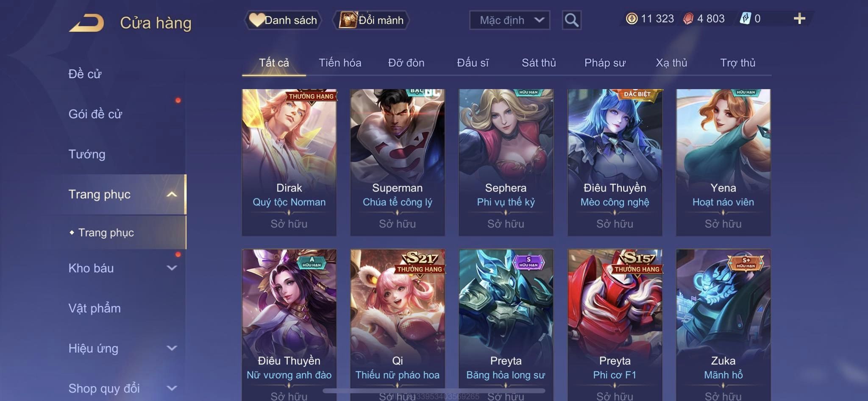Tap the golden back arrow icon

(x=86, y=23)
